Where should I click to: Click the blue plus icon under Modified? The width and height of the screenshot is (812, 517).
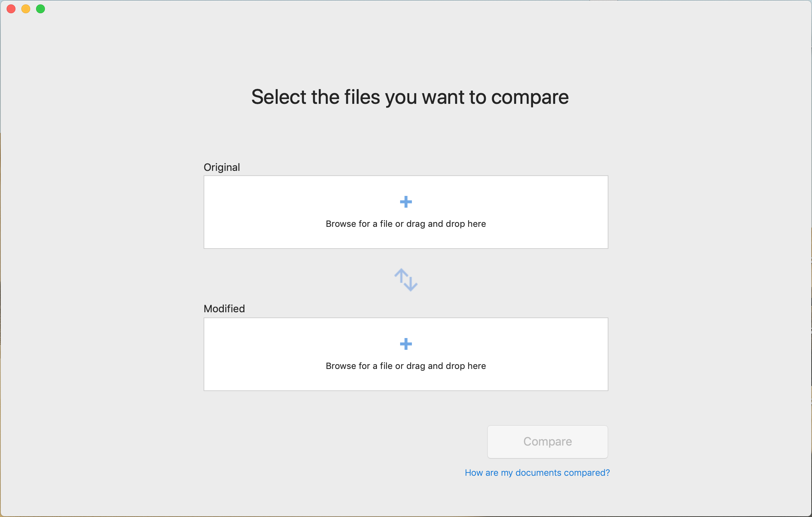pyautogui.click(x=406, y=344)
